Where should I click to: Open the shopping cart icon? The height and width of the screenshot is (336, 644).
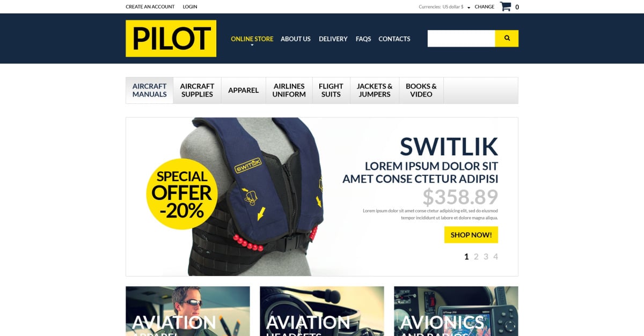pos(506,6)
